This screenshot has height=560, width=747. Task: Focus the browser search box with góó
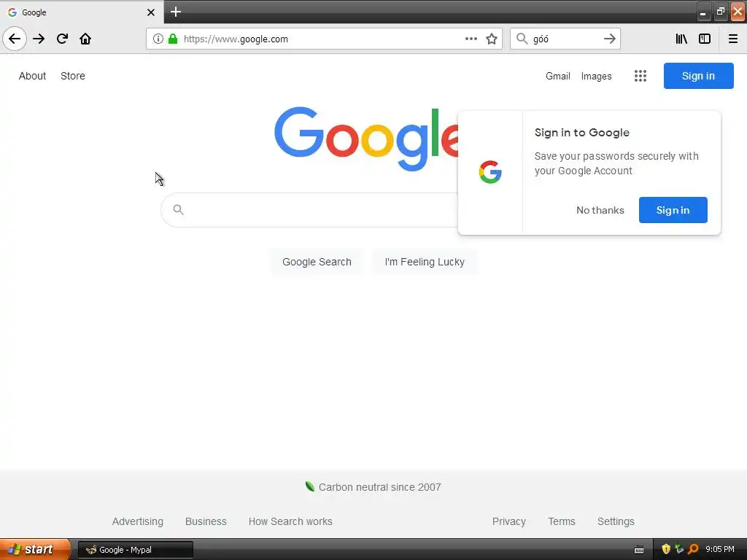(565, 39)
